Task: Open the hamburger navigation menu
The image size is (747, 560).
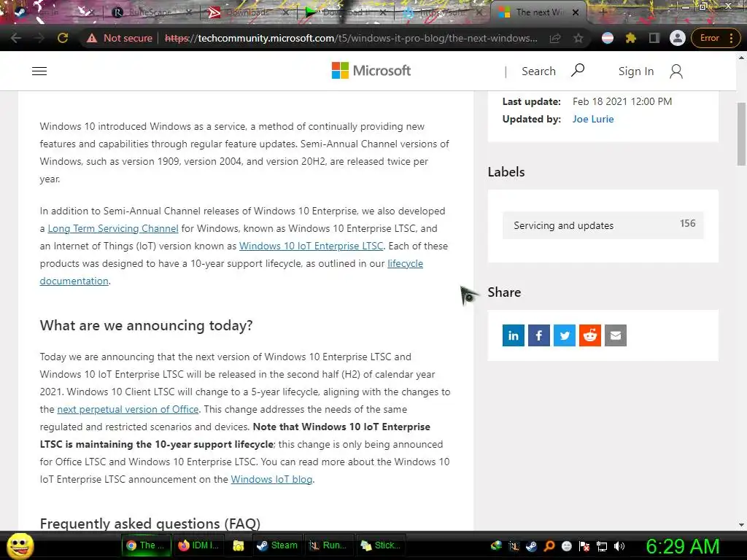Action: [x=39, y=71]
